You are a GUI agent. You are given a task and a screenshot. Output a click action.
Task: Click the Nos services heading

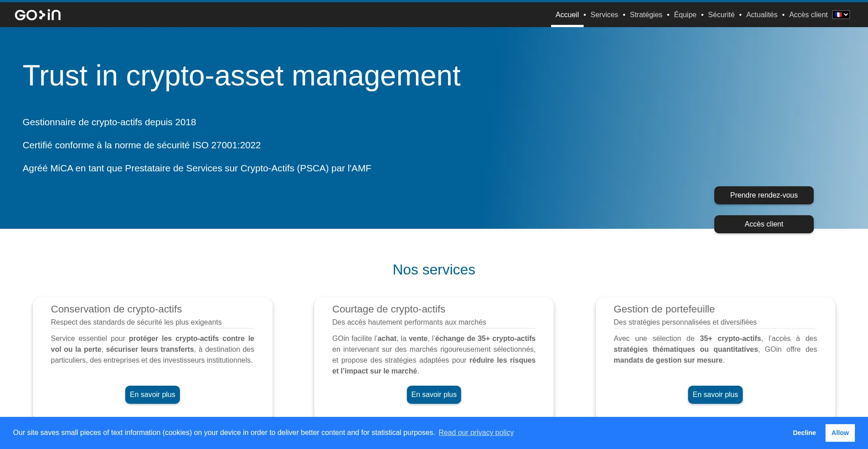click(x=434, y=269)
